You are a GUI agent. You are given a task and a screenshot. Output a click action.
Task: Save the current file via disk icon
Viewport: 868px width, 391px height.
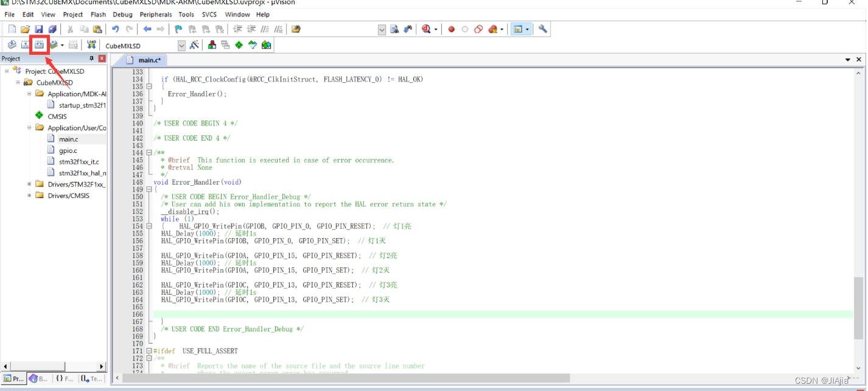tap(38, 29)
